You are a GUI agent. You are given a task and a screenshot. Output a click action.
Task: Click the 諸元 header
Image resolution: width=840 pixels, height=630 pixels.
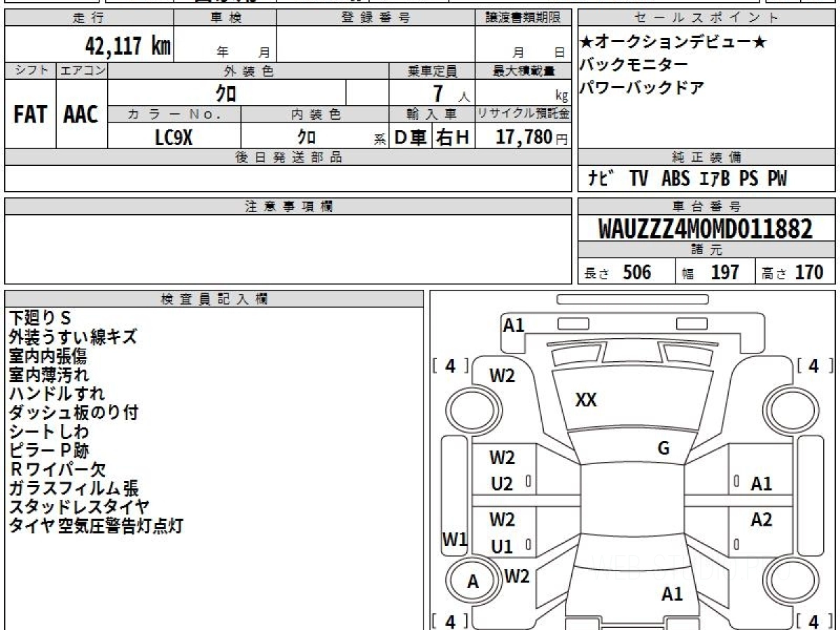click(706, 250)
